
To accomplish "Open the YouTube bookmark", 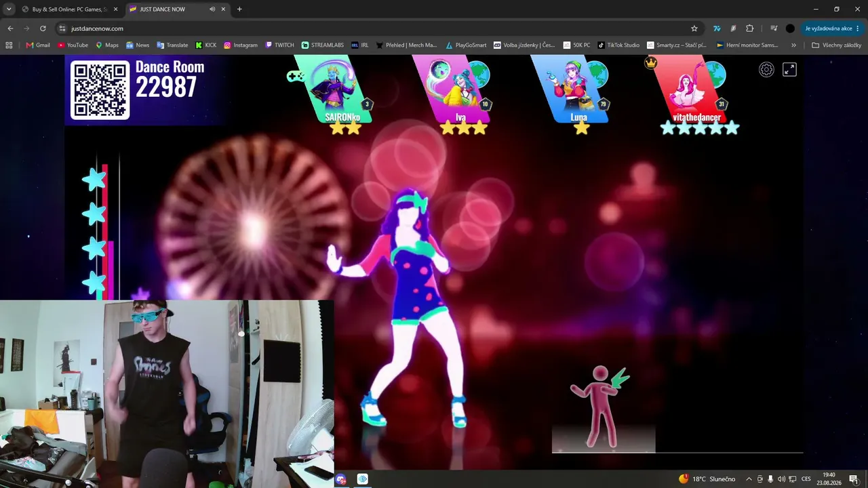I will [73, 45].
